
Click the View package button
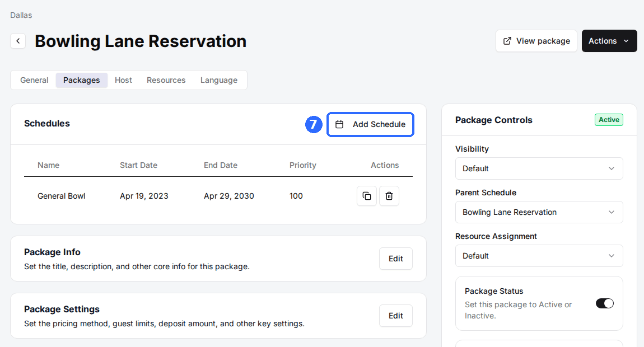[536, 41]
